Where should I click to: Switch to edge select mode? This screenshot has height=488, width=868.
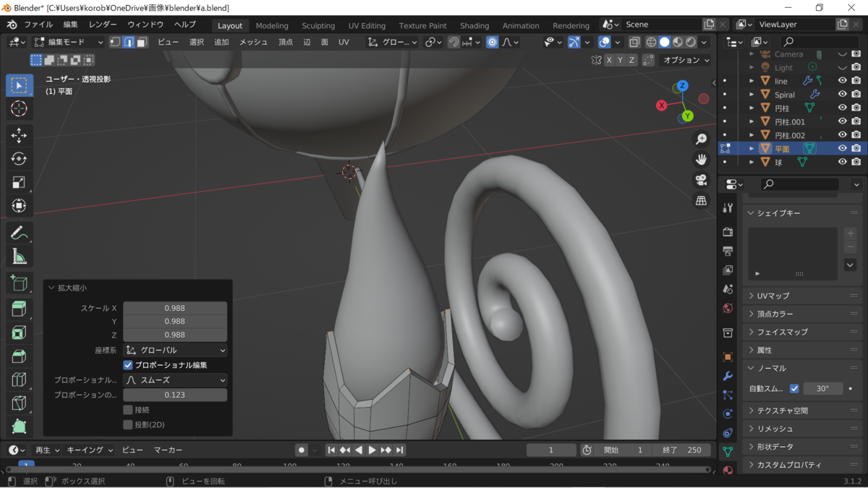pos(129,42)
